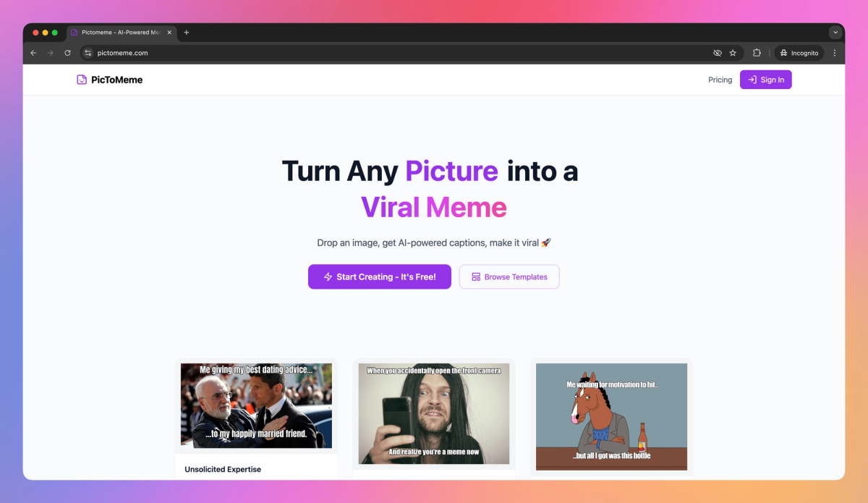Screen dimensions: 868x503
Task: Click the site information icon in address bar
Action: (88, 53)
